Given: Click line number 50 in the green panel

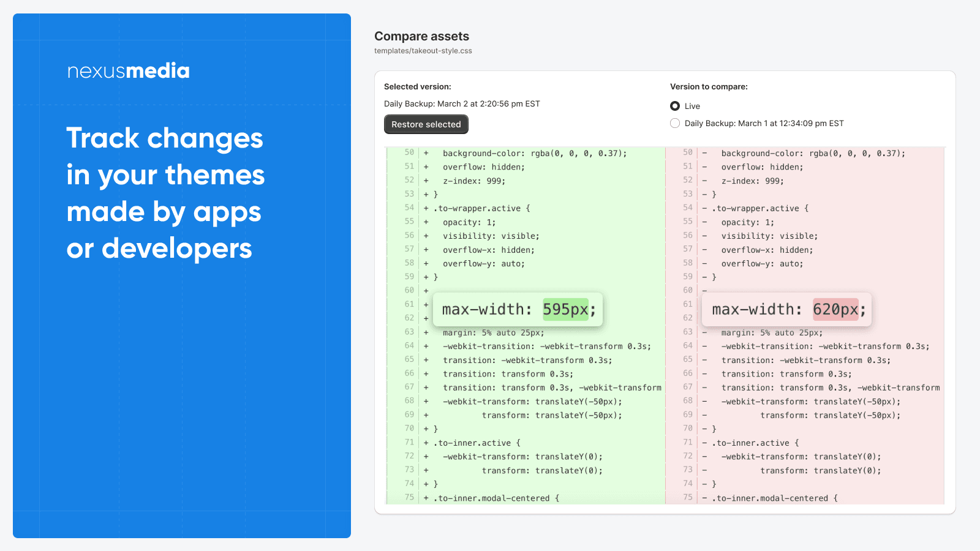Looking at the screenshot, I should point(409,152).
